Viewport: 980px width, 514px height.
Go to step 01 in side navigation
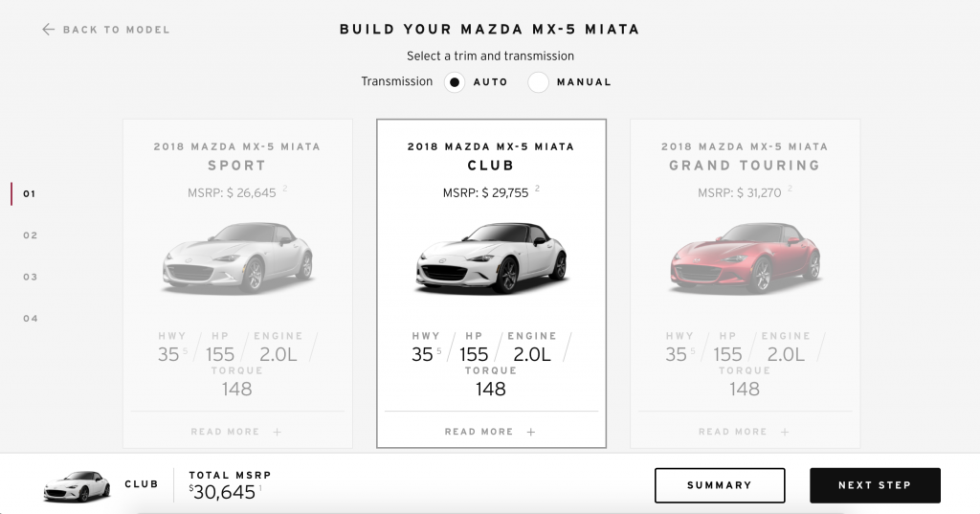pos(30,193)
